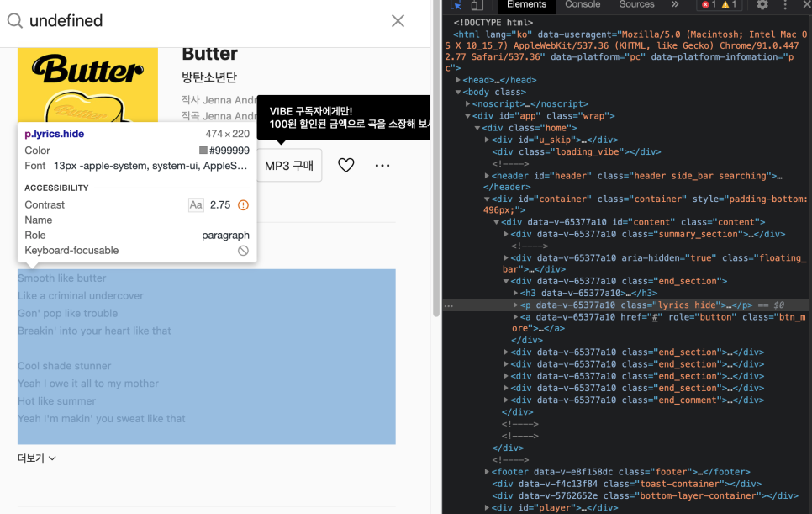
Task: Expand the summary_section div node
Action: click(x=506, y=234)
